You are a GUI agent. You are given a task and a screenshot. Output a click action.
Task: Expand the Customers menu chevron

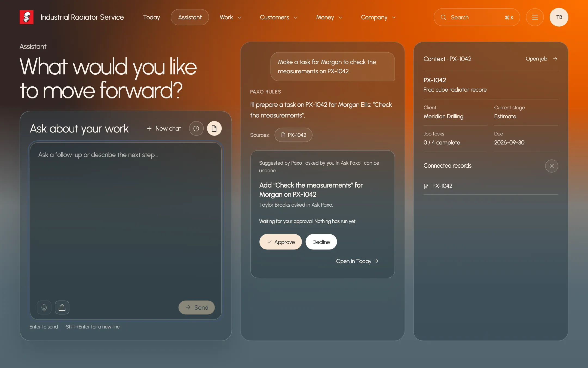(x=295, y=17)
